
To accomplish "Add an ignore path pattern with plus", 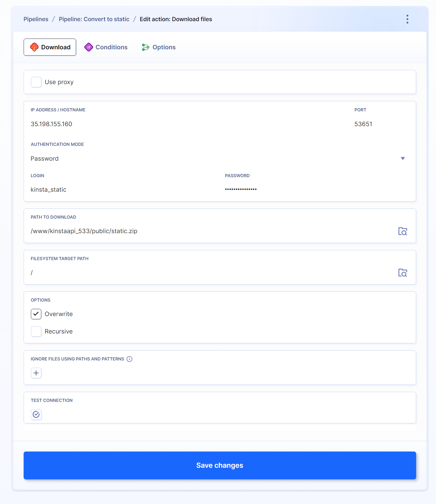I will (x=36, y=373).
